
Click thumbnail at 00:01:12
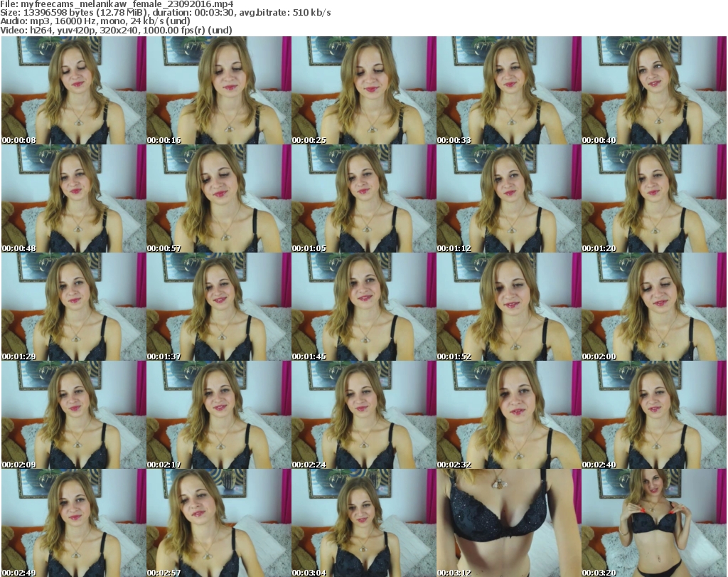pos(508,198)
